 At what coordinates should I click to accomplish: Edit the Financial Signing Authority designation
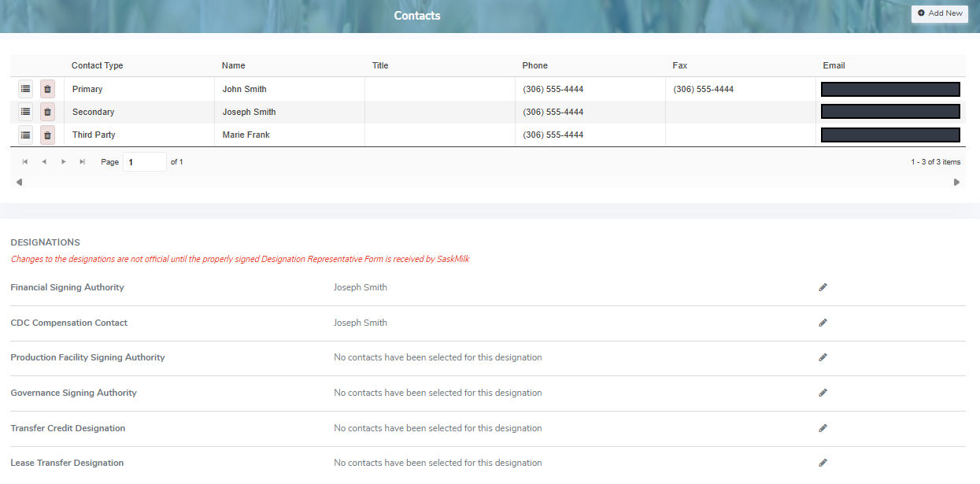pyautogui.click(x=823, y=287)
